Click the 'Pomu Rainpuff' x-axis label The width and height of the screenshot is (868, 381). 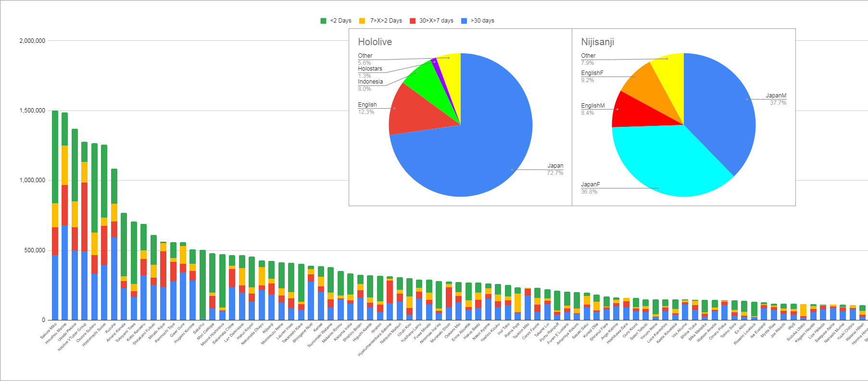pos(549,332)
